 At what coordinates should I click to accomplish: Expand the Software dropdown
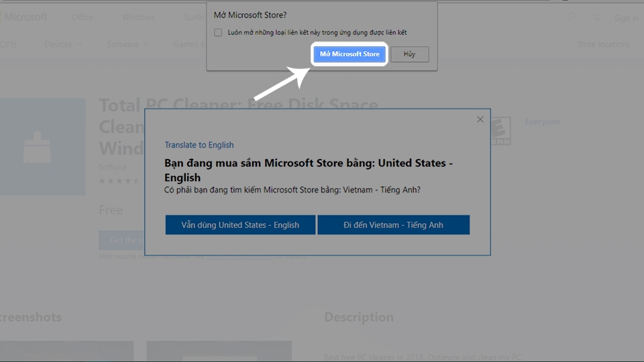coord(127,44)
